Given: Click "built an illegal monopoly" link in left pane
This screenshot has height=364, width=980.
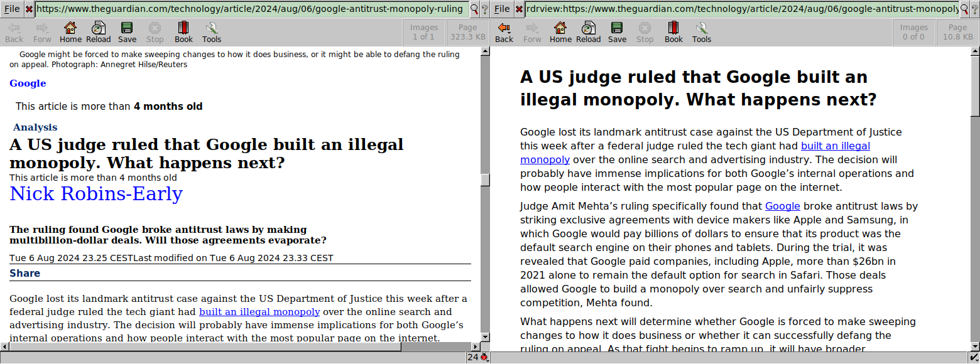Looking at the screenshot, I should [259, 312].
